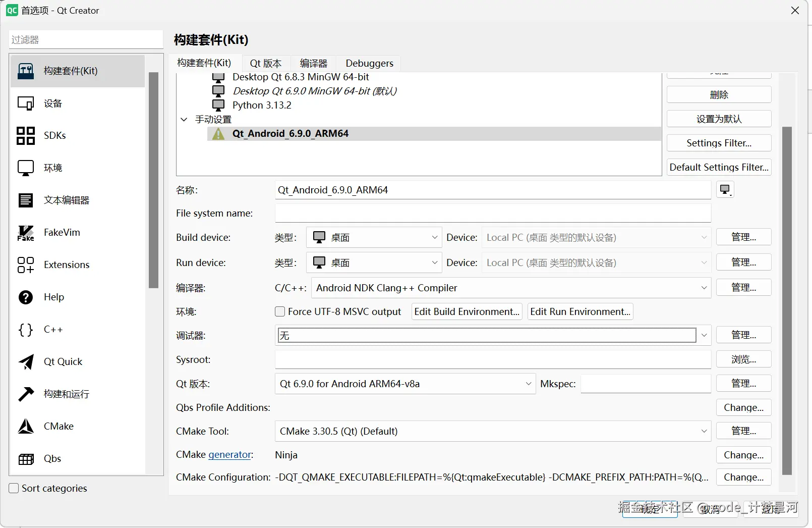Image resolution: width=812 pixels, height=528 pixels.
Task: Click Change... for CMake generator
Action: 744,455
